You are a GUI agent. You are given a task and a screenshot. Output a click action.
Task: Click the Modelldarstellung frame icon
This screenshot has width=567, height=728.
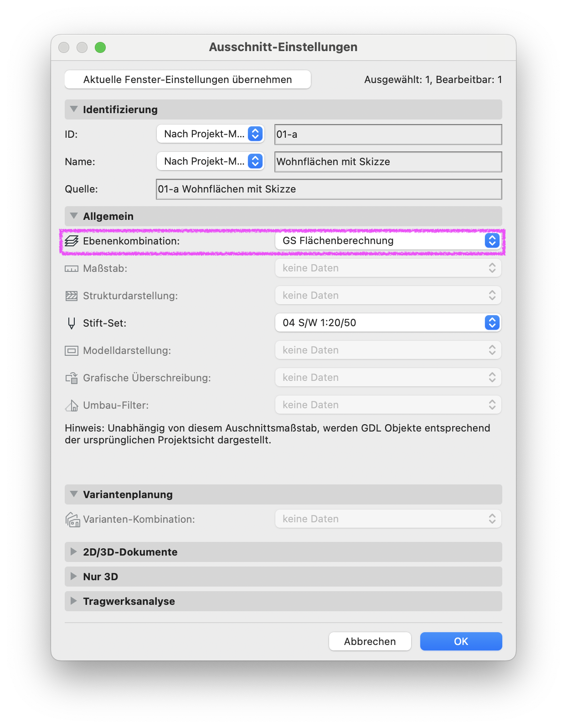72,351
